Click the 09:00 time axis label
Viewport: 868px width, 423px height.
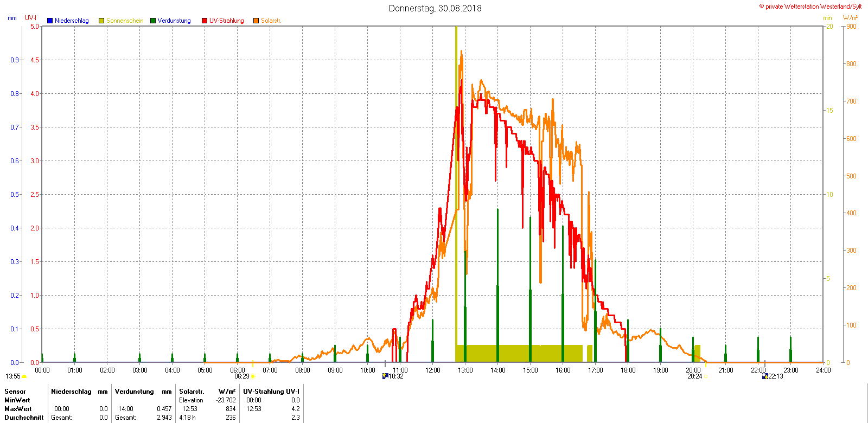click(335, 370)
